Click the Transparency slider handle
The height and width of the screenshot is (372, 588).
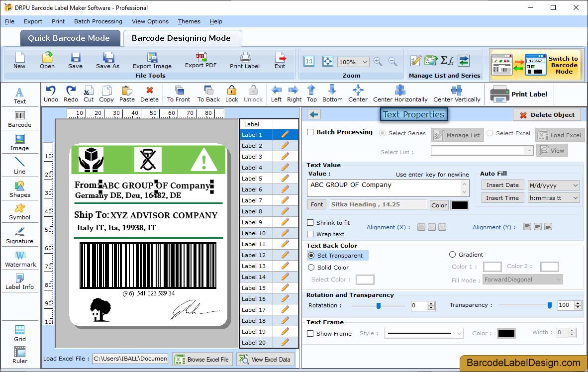(x=549, y=305)
